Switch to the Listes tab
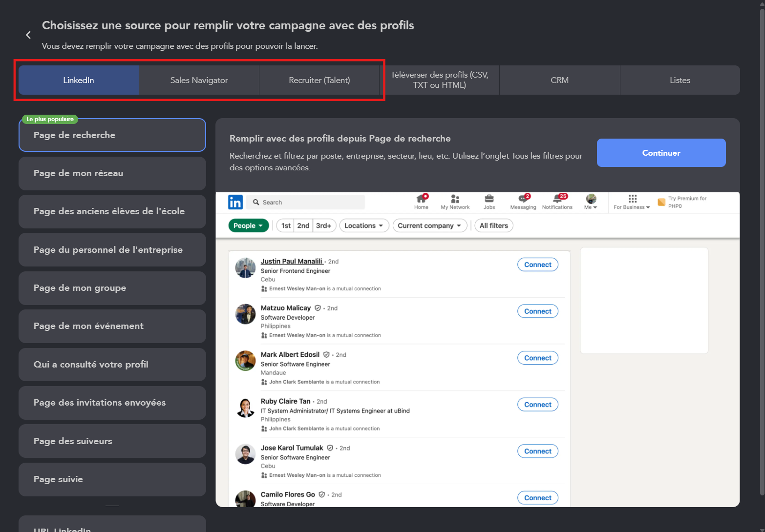The image size is (765, 532). pyautogui.click(x=680, y=80)
